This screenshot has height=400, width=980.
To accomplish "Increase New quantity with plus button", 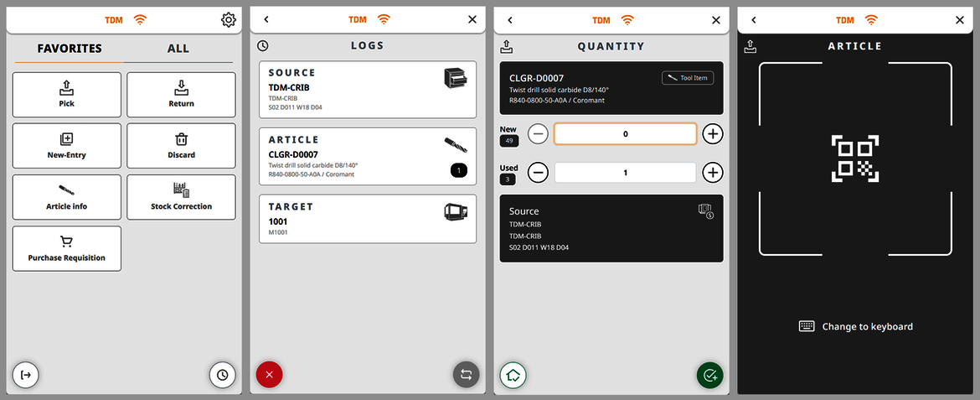I will point(712,133).
